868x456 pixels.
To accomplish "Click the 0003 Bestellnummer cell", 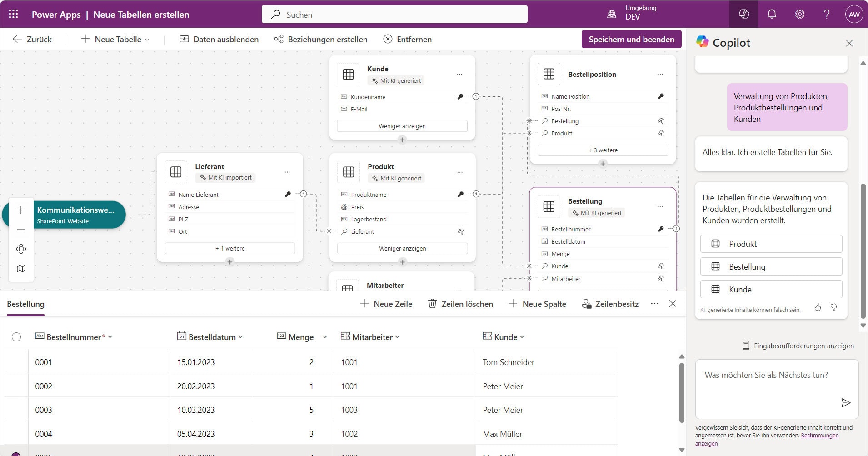I will 99,410.
